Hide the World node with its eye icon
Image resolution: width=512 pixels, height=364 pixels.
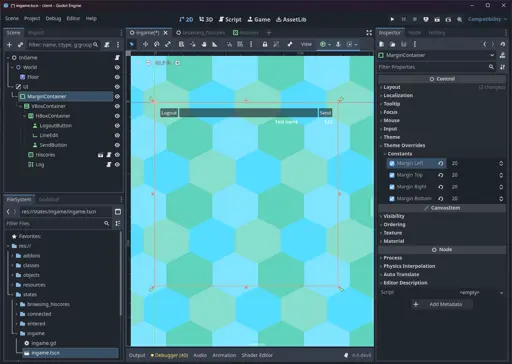coord(117,67)
